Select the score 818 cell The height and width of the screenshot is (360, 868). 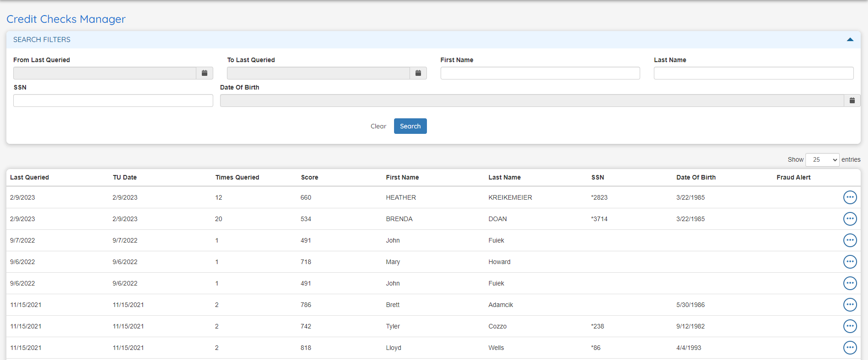[x=306, y=348]
